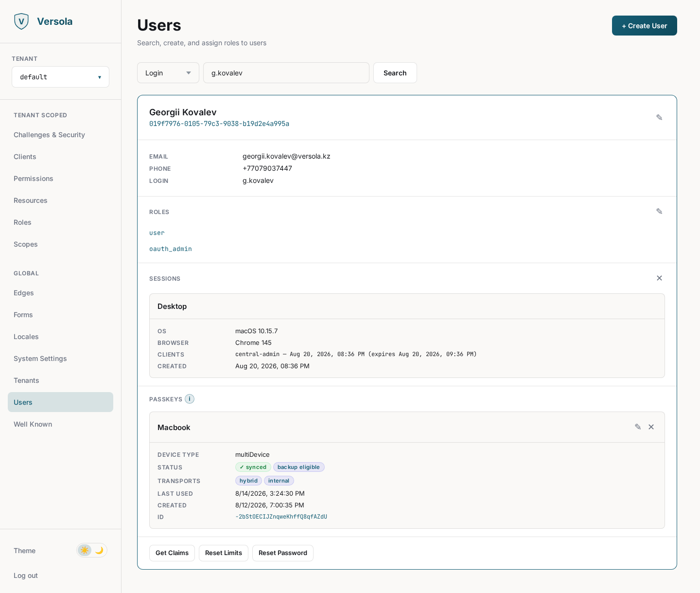The height and width of the screenshot is (593, 700).
Task: Click the Macbook passkey title
Action: coord(174,428)
